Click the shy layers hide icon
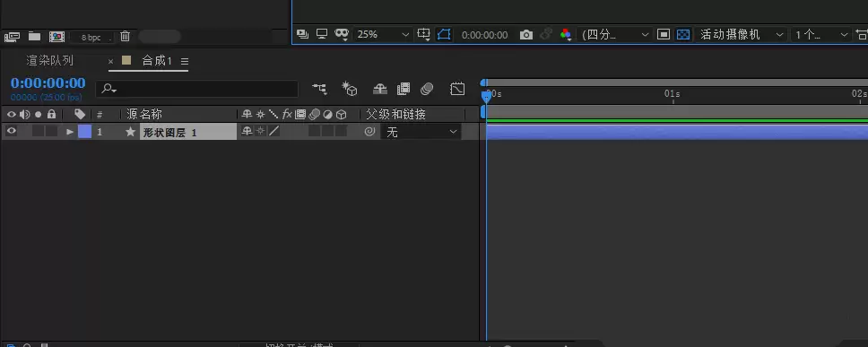This screenshot has height=347, width=868. (x=380, y=89)
